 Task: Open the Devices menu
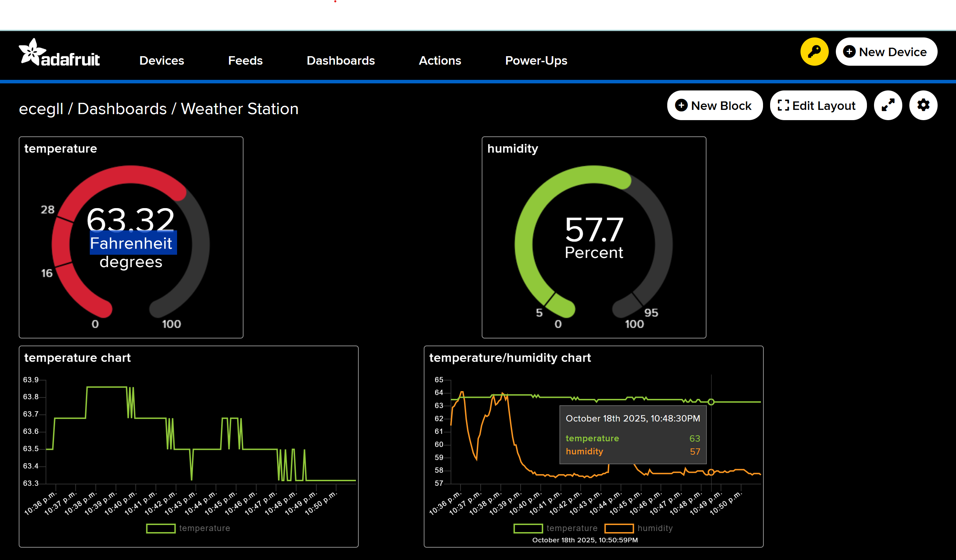[162, 61]
